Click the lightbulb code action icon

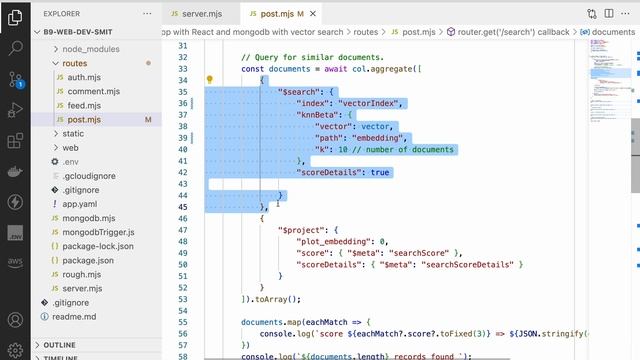(x=209, y=79)
